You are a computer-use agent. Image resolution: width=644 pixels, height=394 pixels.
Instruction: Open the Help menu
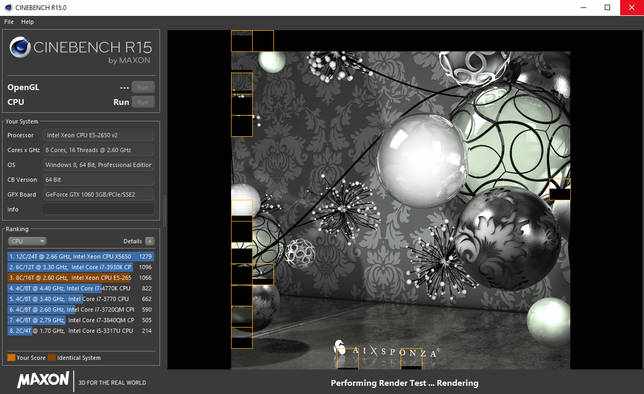pos(28,22)
